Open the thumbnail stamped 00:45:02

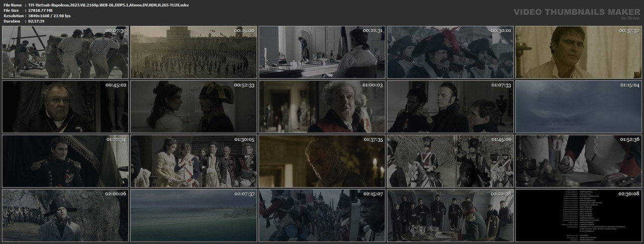point(65,106)
